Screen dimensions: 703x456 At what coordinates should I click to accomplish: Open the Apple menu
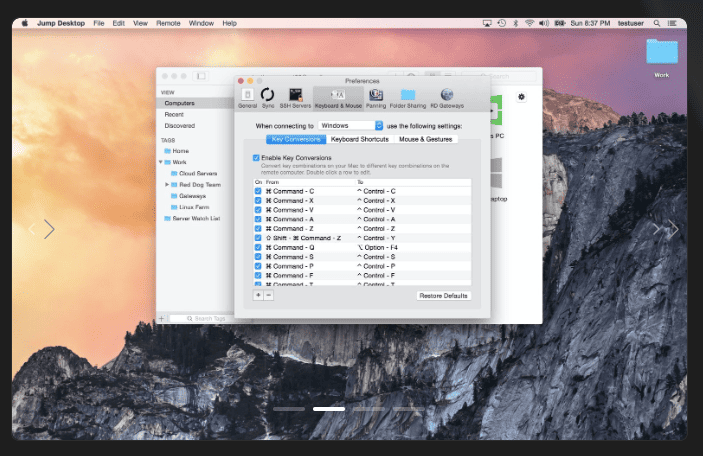pos(25,23)
